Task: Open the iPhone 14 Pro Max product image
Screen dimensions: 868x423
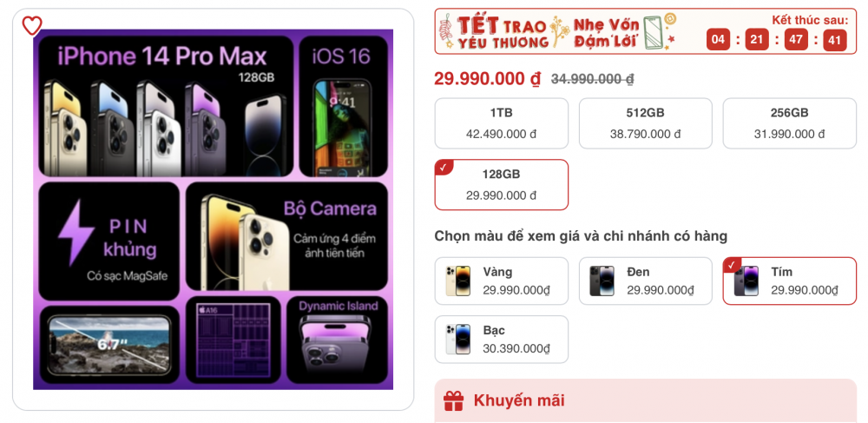Action: click(214, 209)
